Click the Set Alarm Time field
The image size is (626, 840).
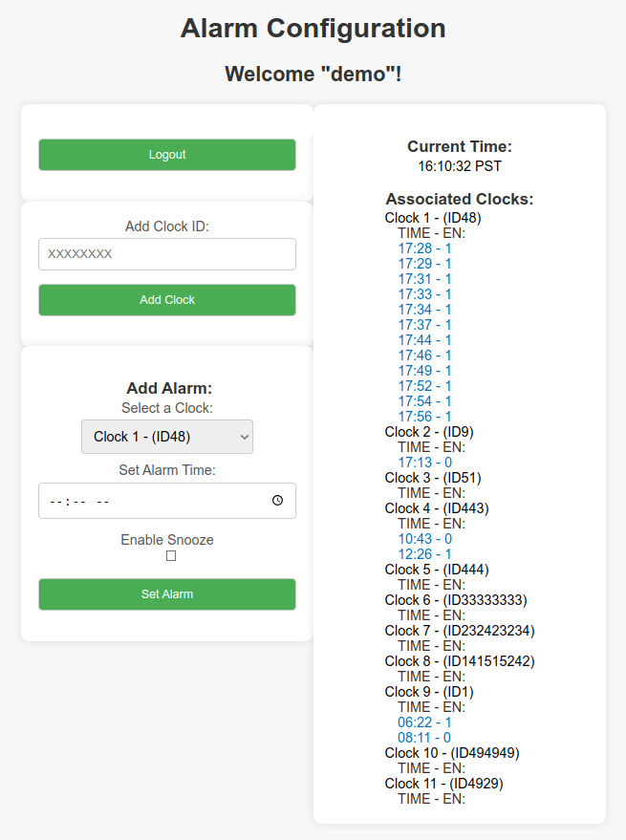[167, 501]
